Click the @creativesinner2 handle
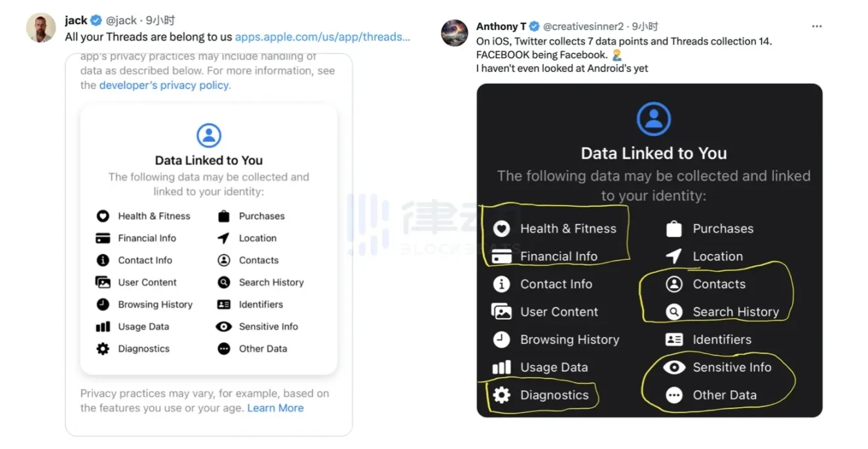The width and height of the screenshot is (868, 449). [582, 26]
